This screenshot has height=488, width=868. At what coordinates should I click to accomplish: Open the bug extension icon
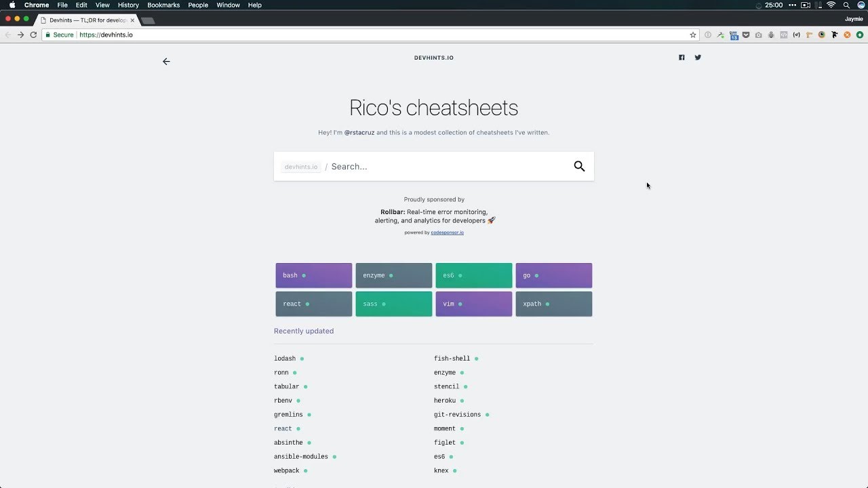(771, 35)
